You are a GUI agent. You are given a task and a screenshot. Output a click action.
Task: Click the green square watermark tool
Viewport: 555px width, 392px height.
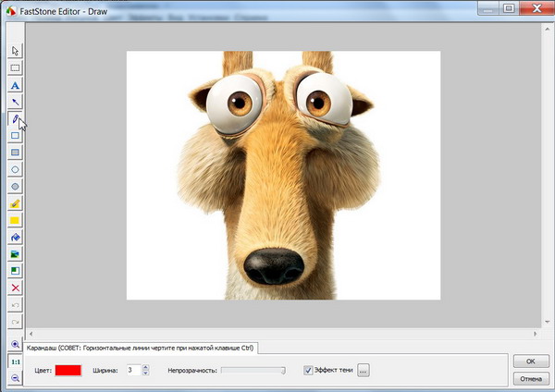pyautogui.click(x=15, y=271)
